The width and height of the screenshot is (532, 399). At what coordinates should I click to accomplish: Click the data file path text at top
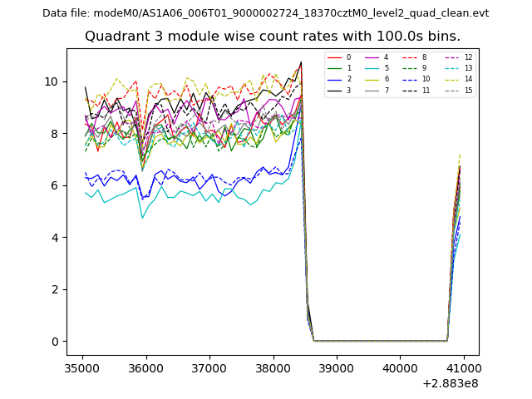coord(265,13)
